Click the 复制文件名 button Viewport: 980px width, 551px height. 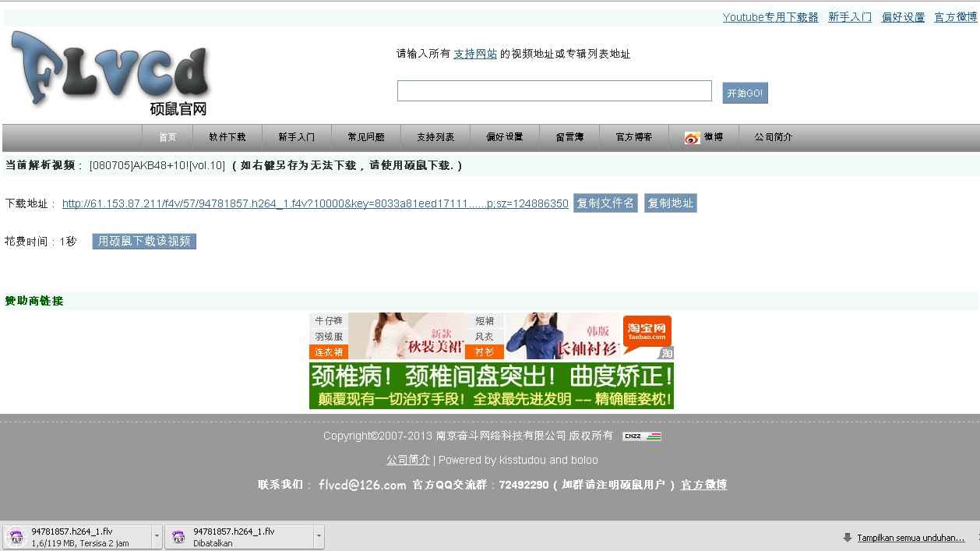coord(606,203)
